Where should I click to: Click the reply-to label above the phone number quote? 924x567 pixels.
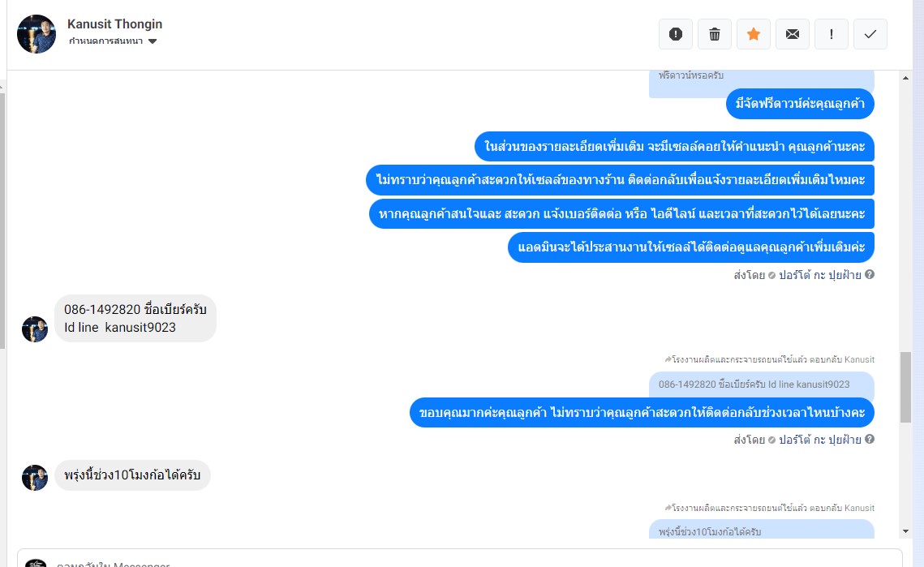pyautogui.click(x=769, y=359)
